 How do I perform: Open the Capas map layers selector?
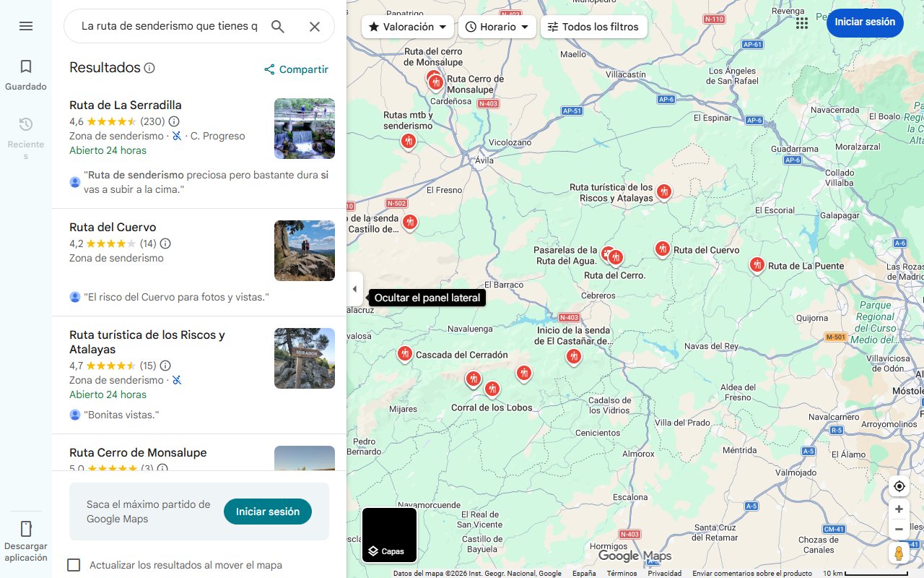389,535
